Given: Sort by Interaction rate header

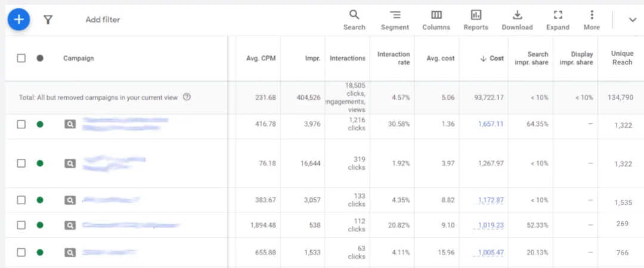Looking at the screenshot, I should (394, 58).
